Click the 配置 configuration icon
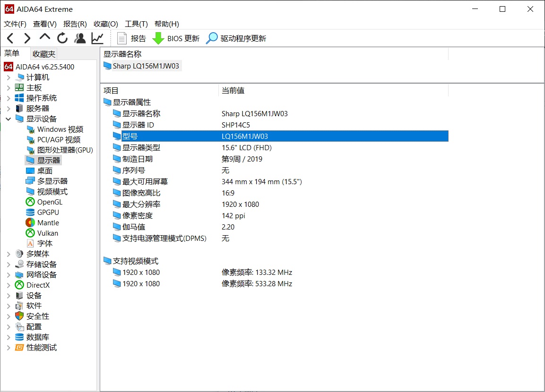 [x=19, y=327]
